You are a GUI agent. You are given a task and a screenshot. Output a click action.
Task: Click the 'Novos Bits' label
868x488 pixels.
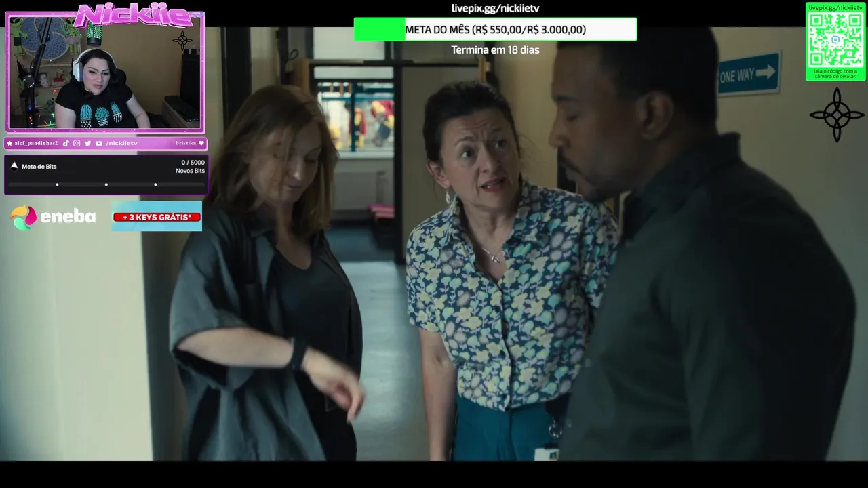[x=190, y=171]
